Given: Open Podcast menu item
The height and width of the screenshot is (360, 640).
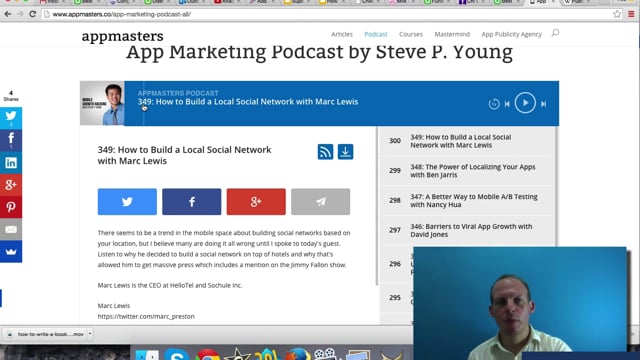Looking at the screenshot, I should click(376, 34).
